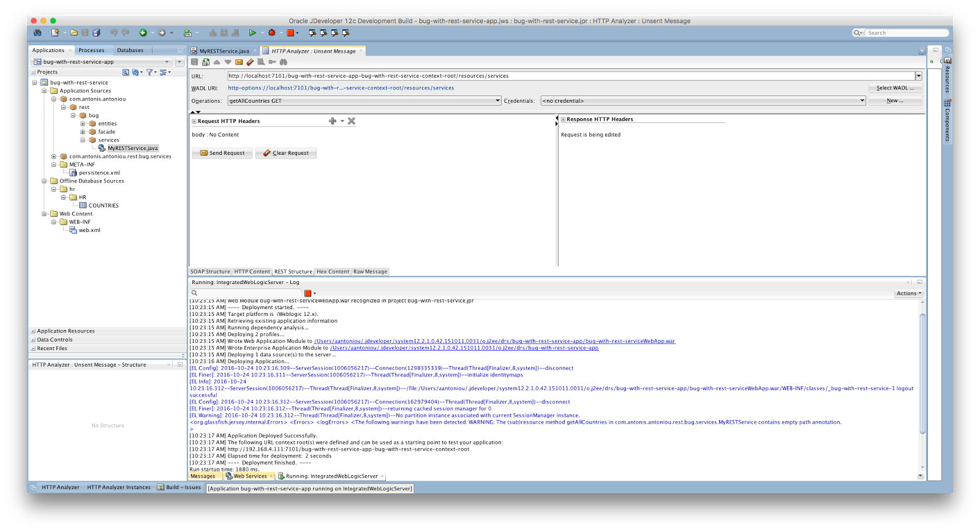
Task: Click the Projects filter funnel icon
Action: coord(149,72)
